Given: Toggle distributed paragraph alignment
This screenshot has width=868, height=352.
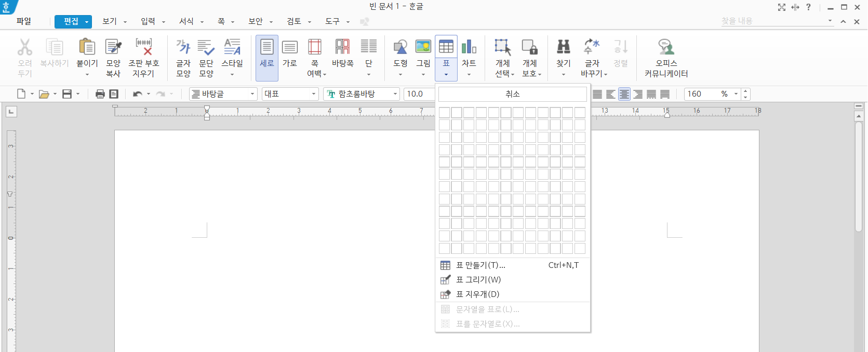Looking at the screenshot, I should coord(651,94).
